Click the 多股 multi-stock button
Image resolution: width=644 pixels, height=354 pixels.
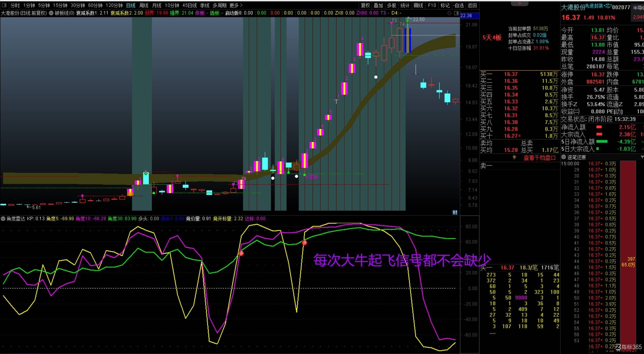pyautogui.click(x=392, y=5)
